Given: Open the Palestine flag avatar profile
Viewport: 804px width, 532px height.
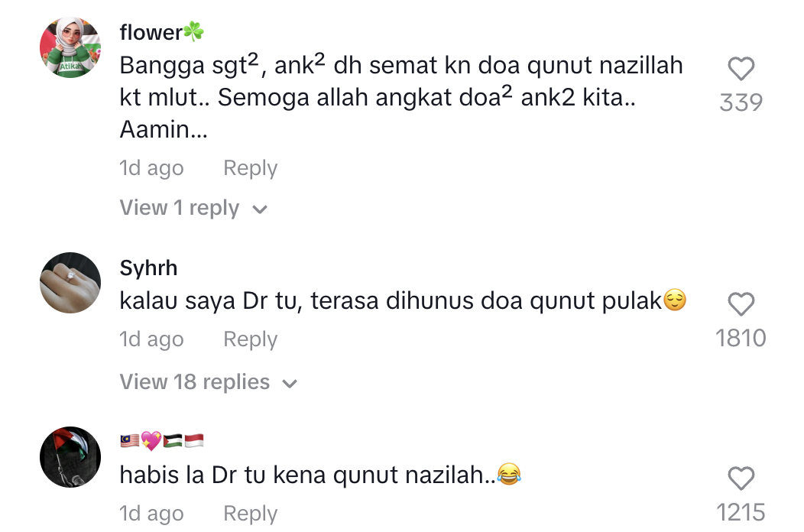Looking at the screenshot, I should pyautogui.click(x=70, y=456).
